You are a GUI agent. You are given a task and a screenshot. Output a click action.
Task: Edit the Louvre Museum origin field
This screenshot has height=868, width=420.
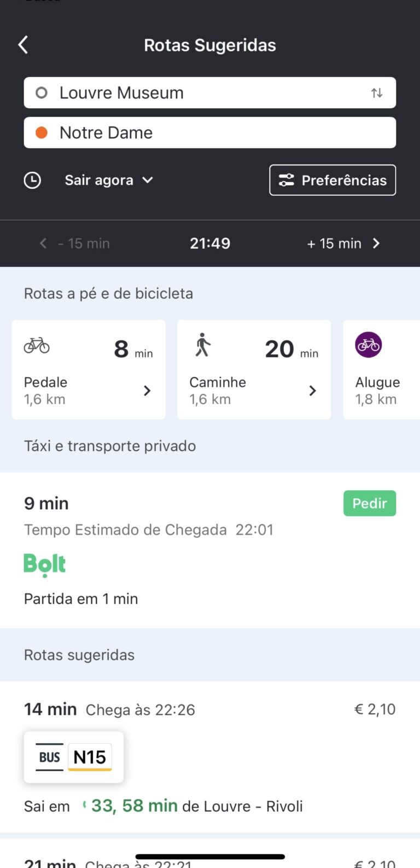pos(197,93)
